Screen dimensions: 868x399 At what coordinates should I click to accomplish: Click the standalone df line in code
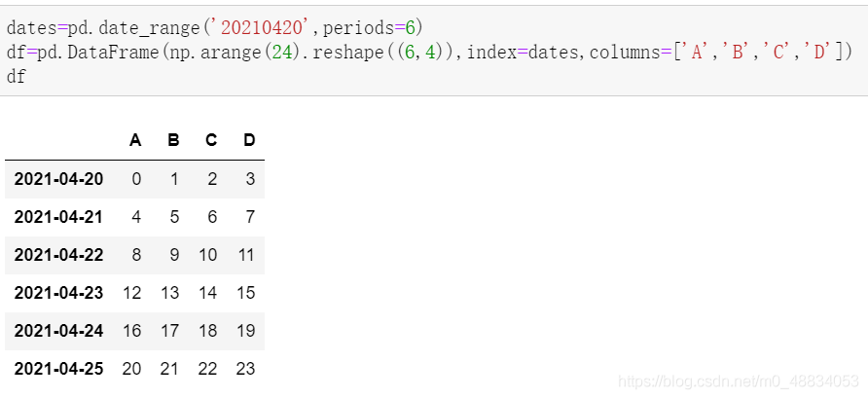[x=16, y=76]
